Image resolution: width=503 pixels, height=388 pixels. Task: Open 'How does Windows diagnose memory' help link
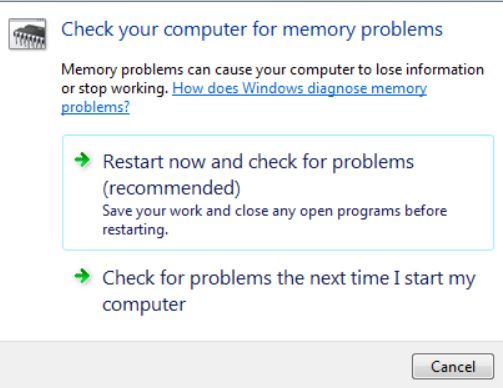coord(299,89)
